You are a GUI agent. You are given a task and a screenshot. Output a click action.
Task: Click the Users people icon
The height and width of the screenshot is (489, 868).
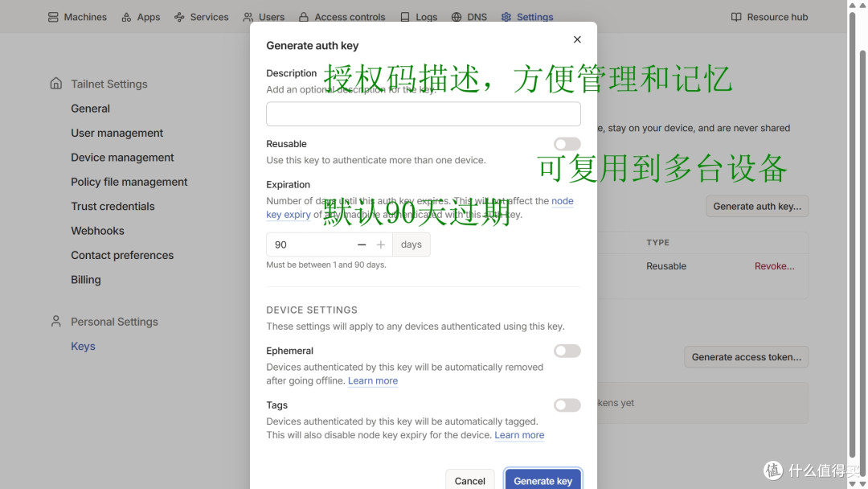coord(248,17)
